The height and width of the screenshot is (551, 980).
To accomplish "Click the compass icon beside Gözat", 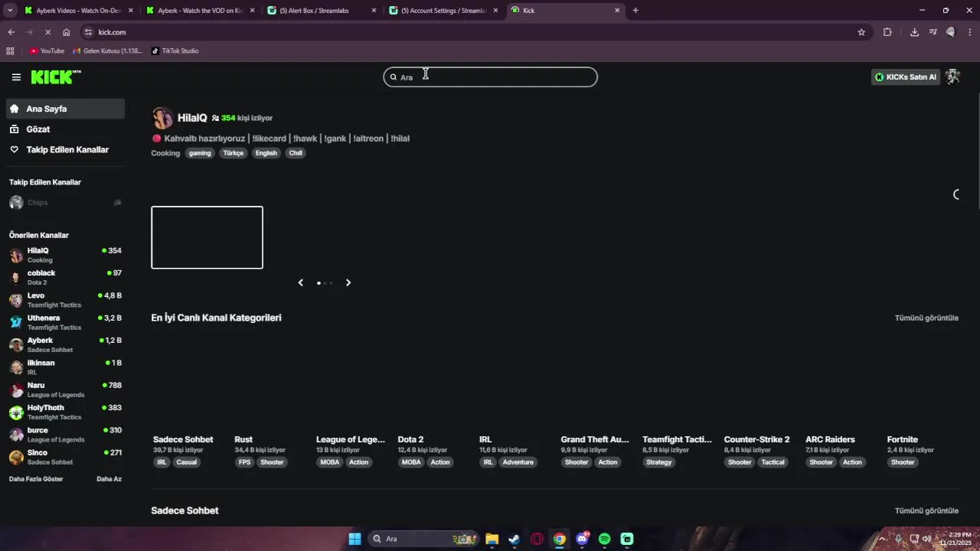I will pos(15,129).
